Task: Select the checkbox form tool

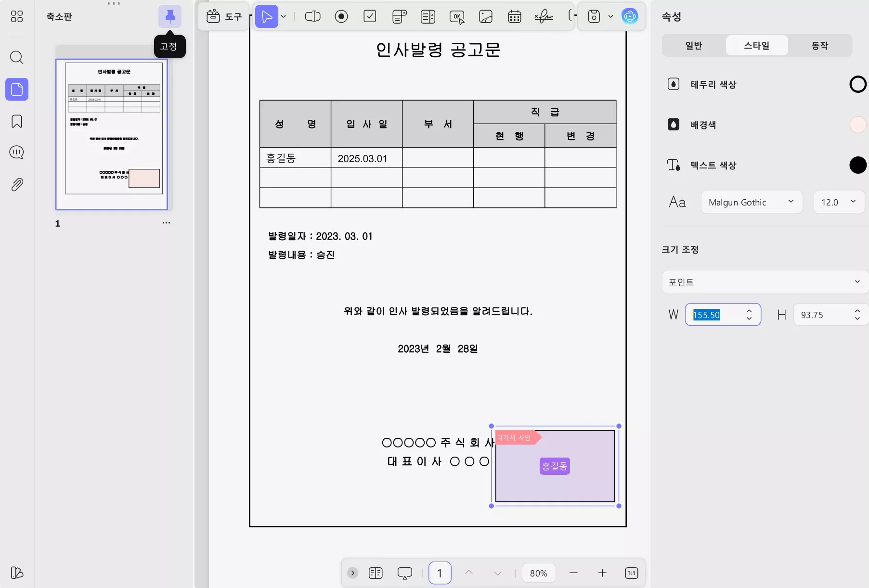Action: point(370,16)
